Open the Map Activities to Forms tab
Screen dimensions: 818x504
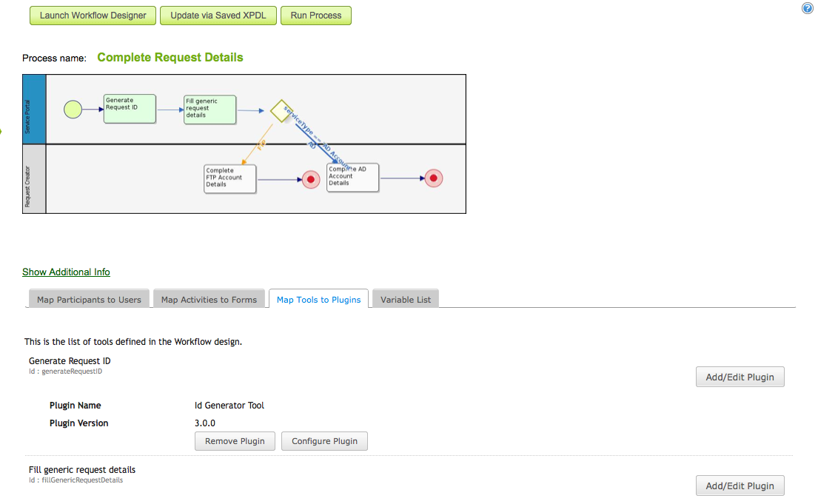point(209,300)
